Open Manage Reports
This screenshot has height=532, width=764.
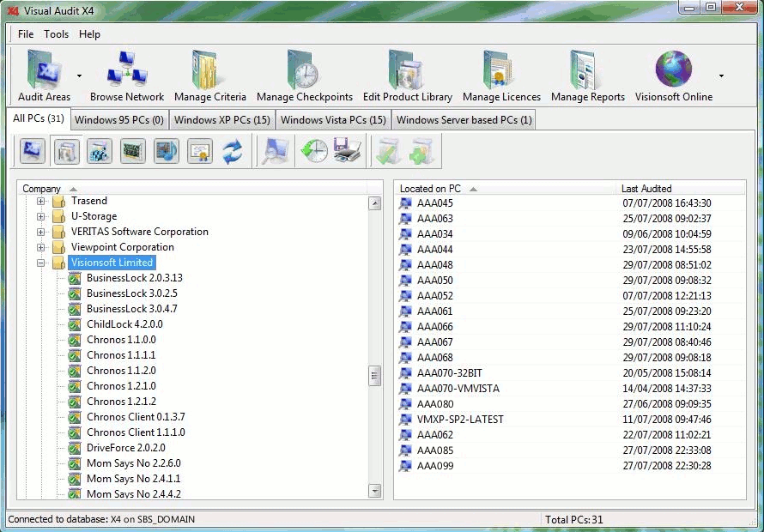click(588, 76)
